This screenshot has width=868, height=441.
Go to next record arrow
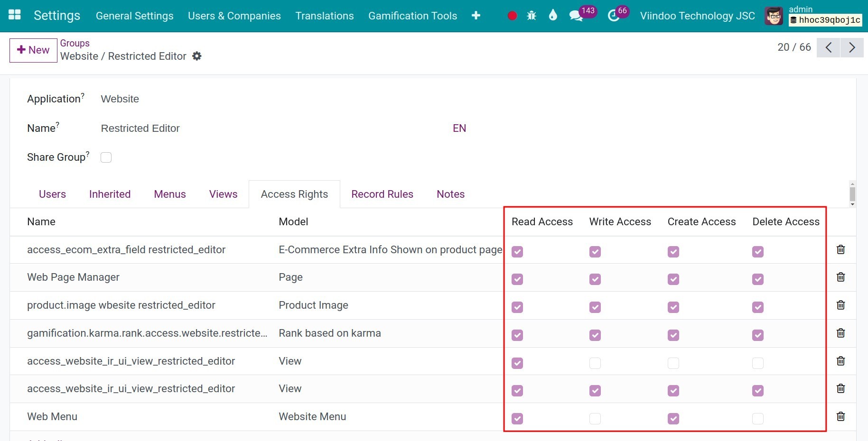[x=852, y=47]
